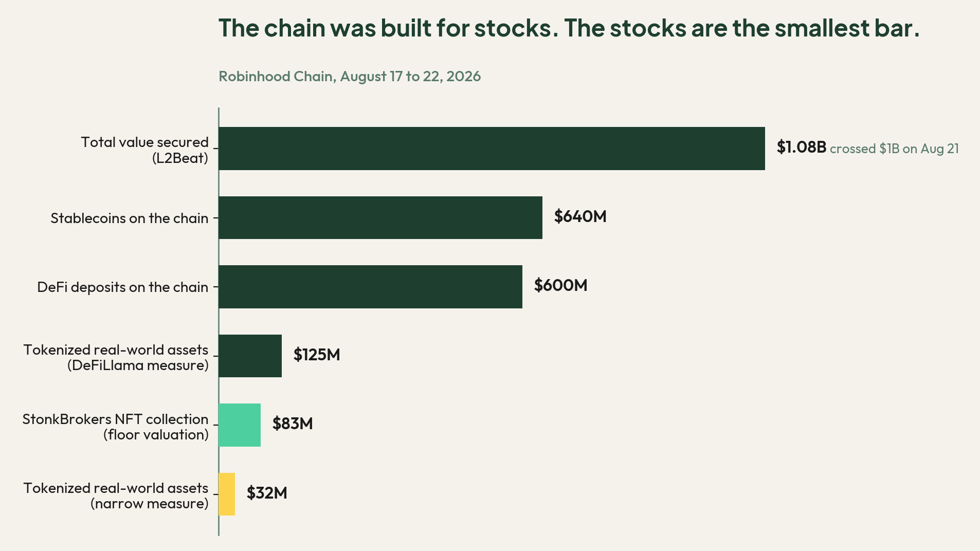Select the Stablecoins on the chain bar
This screenshot has height=551, width=980.
point(380,217)
